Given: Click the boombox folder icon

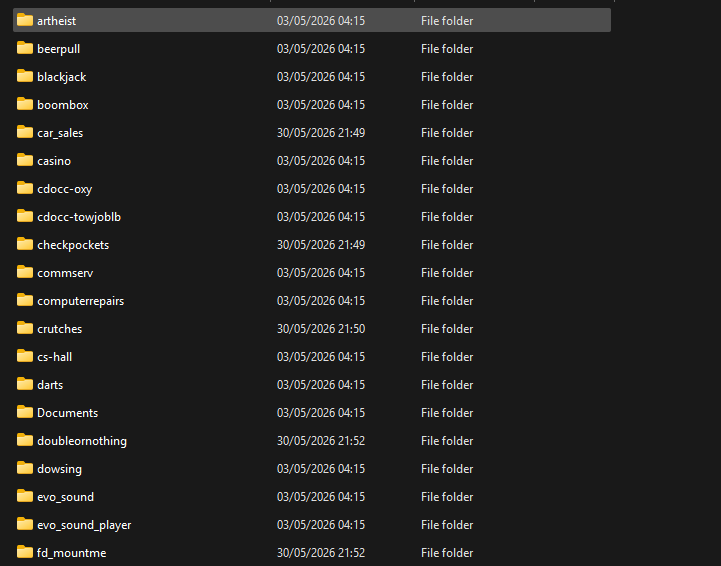Looking at the screenshot, I should pos(25,104).
